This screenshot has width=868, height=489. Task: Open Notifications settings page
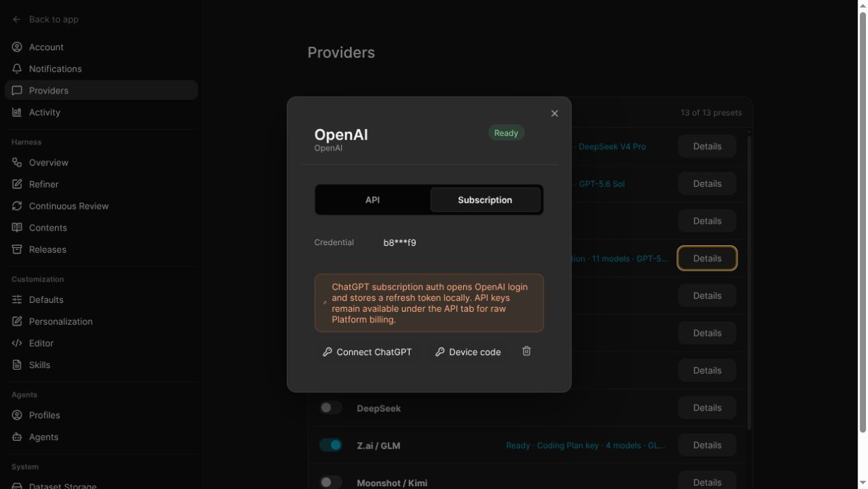click(x=101, y=69)
